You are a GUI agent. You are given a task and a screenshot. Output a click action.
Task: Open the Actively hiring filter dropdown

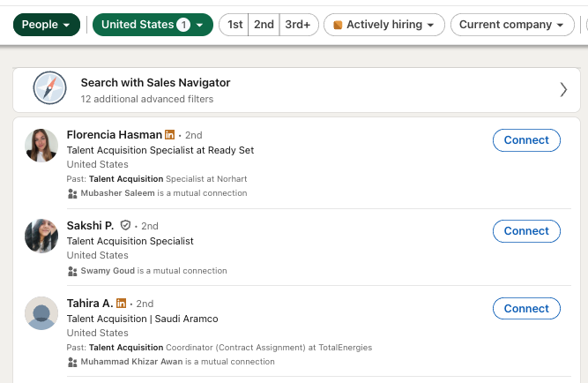[384, 25]
